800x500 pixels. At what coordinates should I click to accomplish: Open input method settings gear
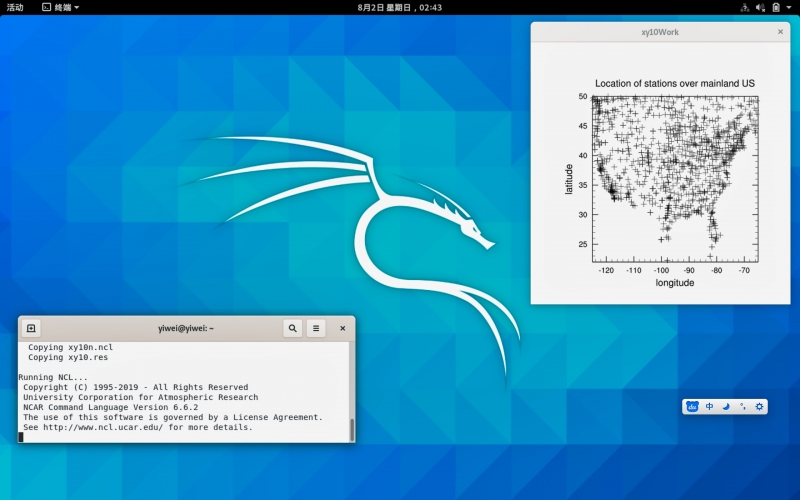(759, 407)
